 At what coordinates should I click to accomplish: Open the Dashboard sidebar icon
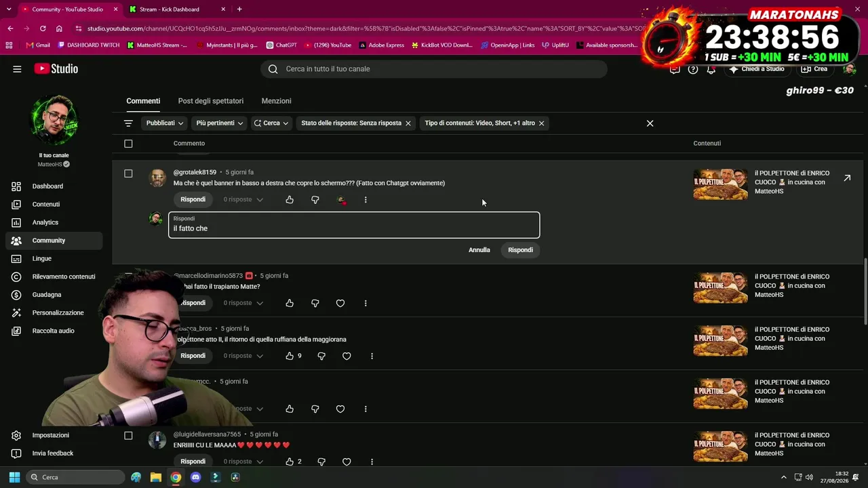point(16,186)
